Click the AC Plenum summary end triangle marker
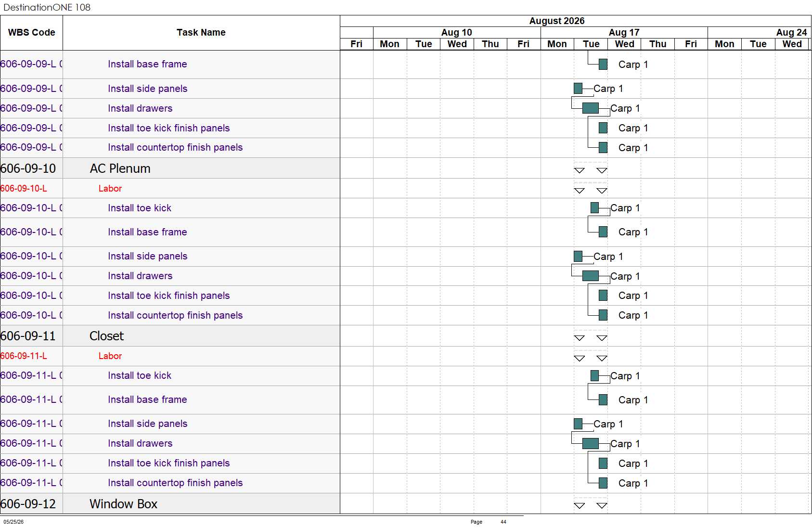 coord(602,170)
